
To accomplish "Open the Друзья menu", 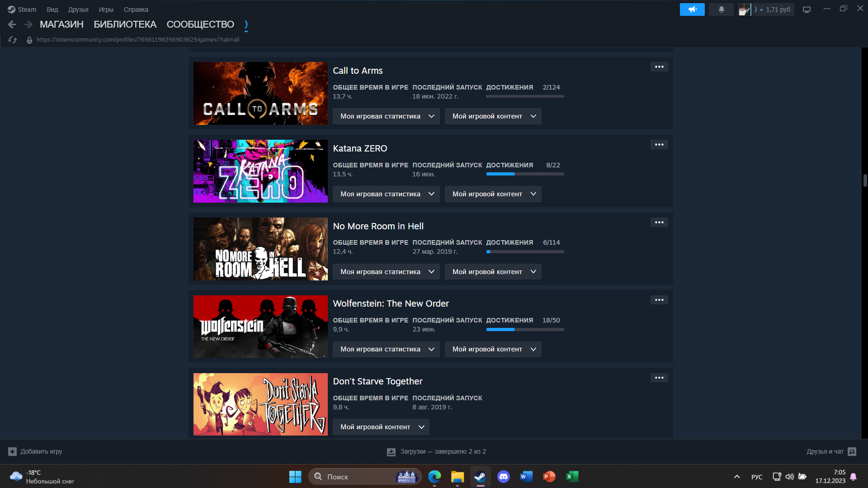I will tap(78, 9).
